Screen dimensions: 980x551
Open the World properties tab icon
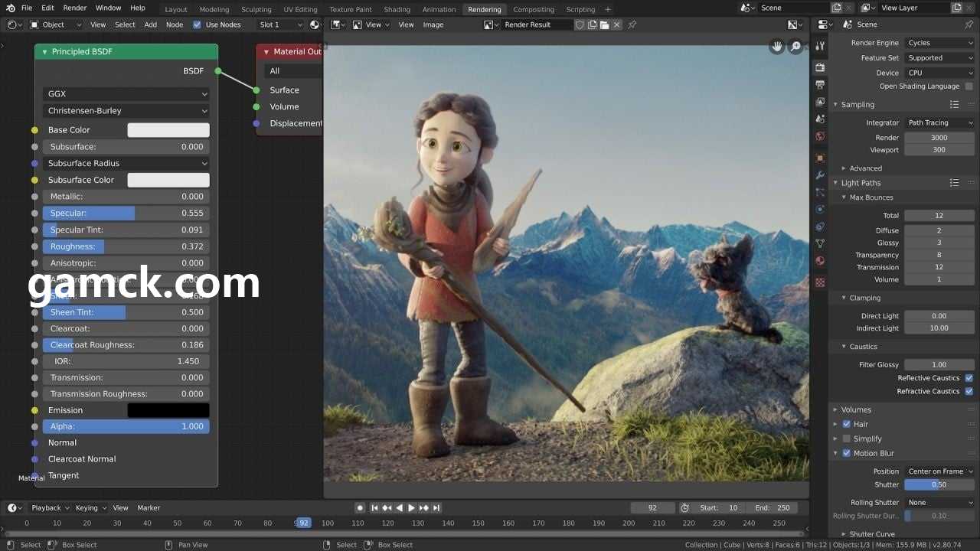(x=820, y=136)
